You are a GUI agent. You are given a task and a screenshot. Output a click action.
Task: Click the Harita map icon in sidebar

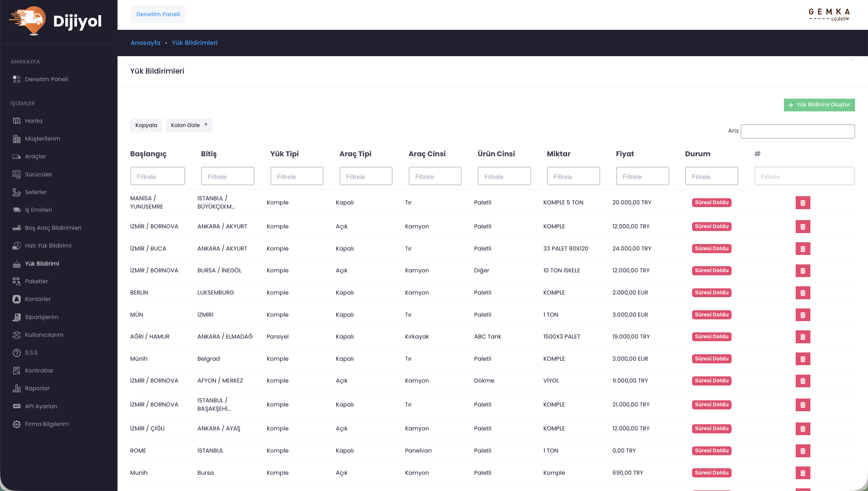tap(17, 121)
